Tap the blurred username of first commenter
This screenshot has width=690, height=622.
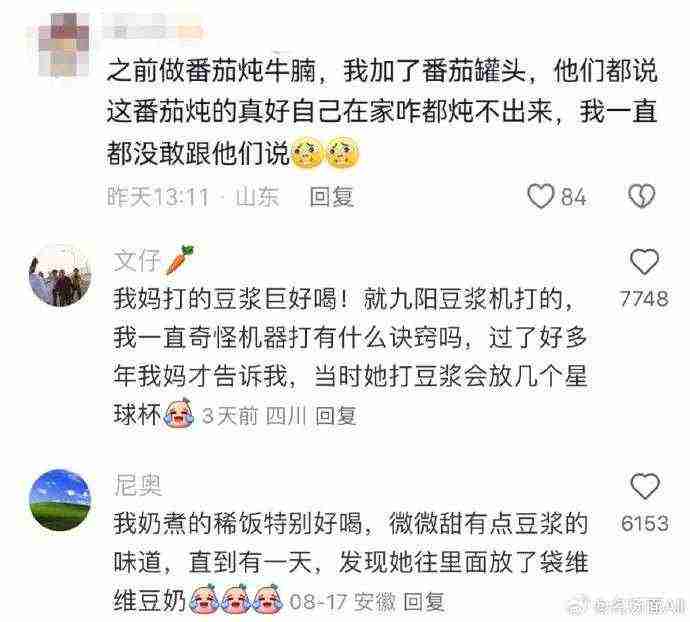154,31
